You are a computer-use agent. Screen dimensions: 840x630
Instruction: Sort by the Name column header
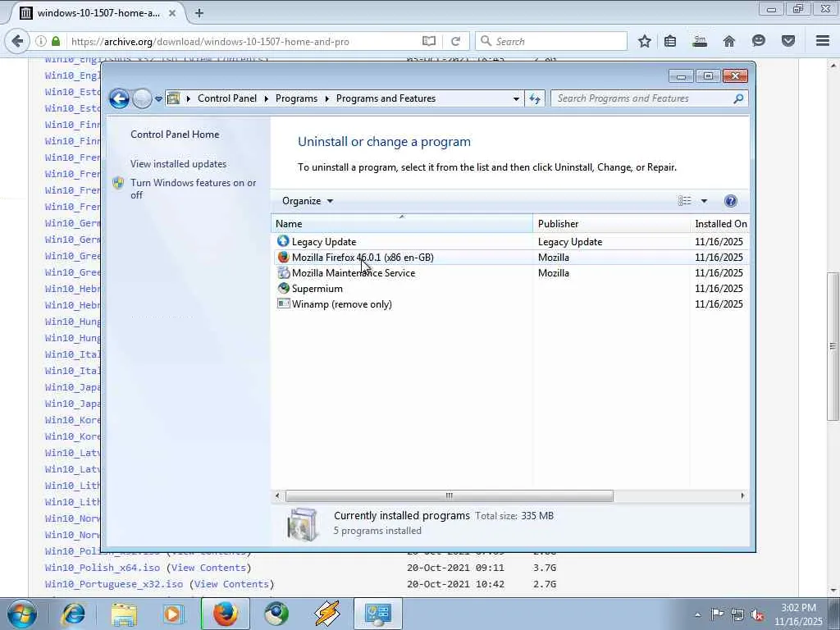pos(402,224)
